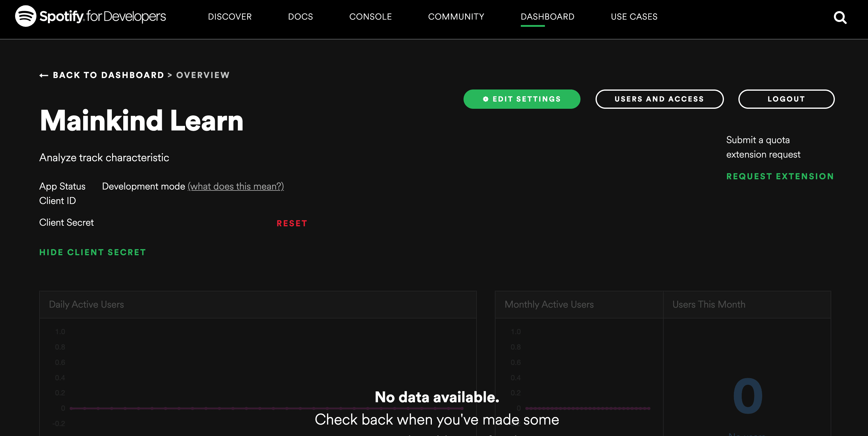Click the large 0 users count
The image size is (868, 436).
pyautogui.click(x=748, y=396)
